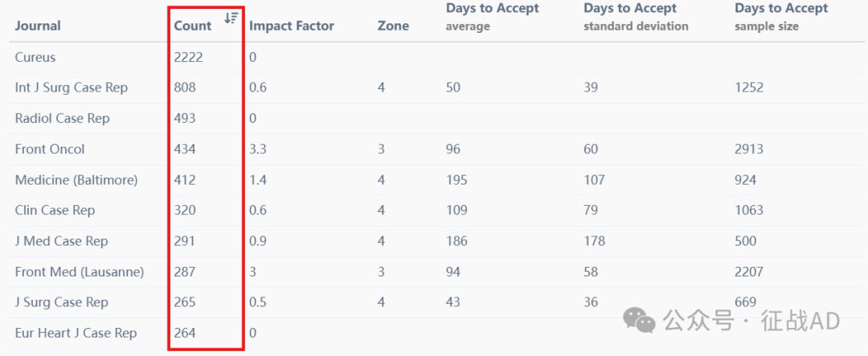Screen dimensions: 868x356
Task: Select the Front Med (Lausanne) journal
Action: (x=80, y=272)
